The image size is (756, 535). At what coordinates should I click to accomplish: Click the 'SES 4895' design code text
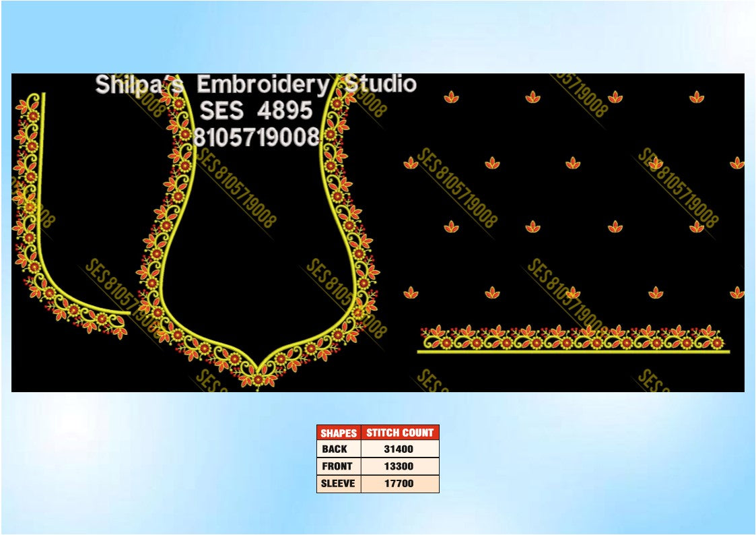(256, 111)
